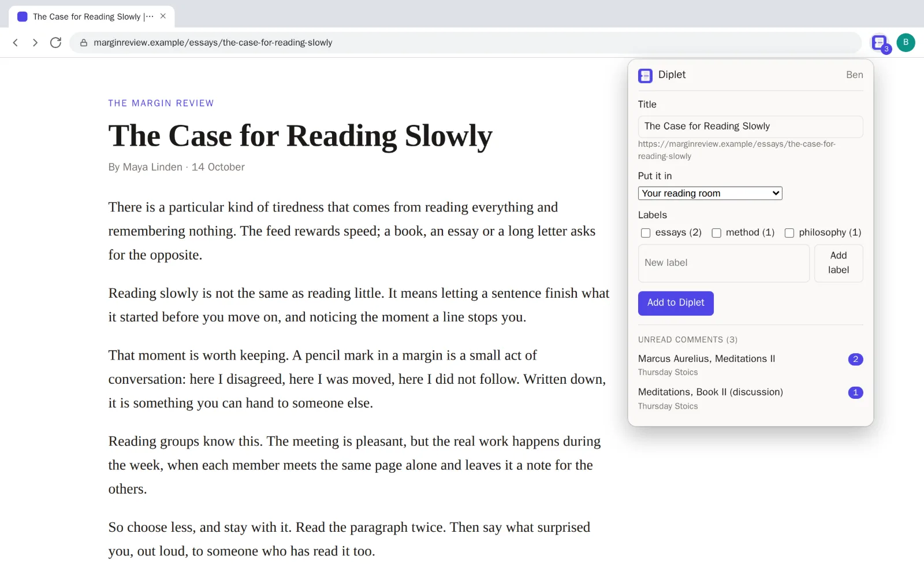Click the article headline The Case for Reading Slowly
Image resolution: width=924 pixels, height=578 pixels.
coord(300,136)
